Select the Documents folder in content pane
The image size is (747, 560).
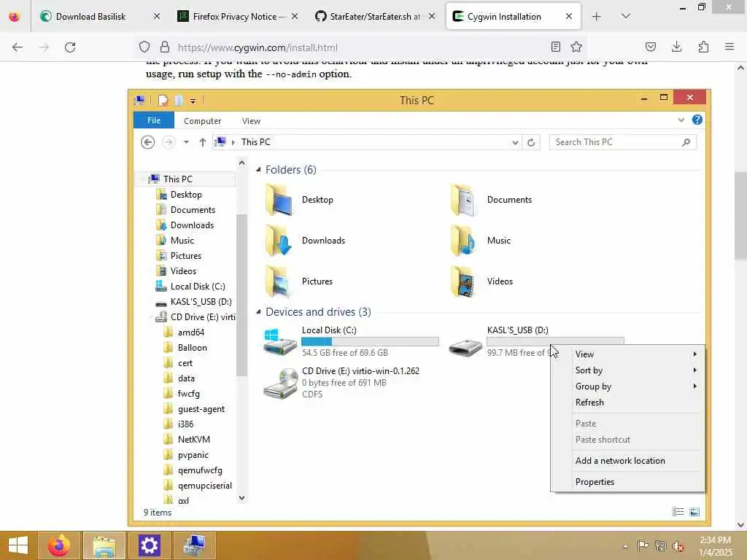click(491, 200)
